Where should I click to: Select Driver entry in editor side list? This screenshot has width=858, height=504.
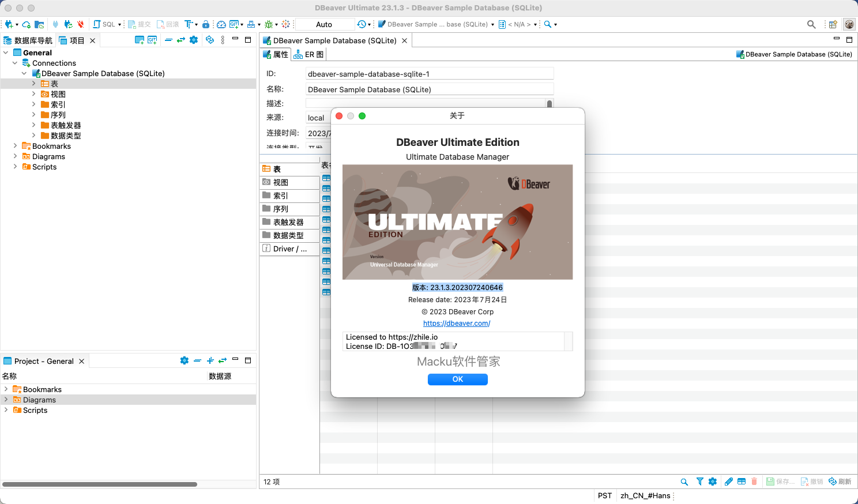pyautogui.click(x=289, y=249)
